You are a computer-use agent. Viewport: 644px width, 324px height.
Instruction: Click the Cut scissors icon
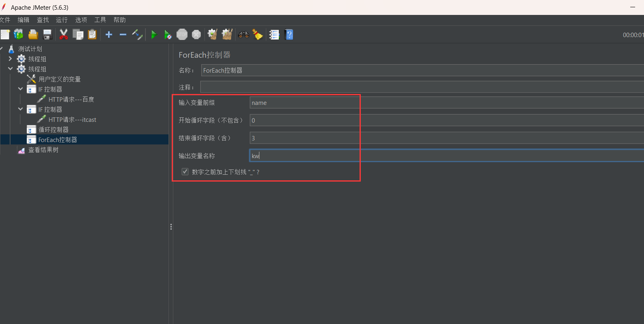click(63, 35)
